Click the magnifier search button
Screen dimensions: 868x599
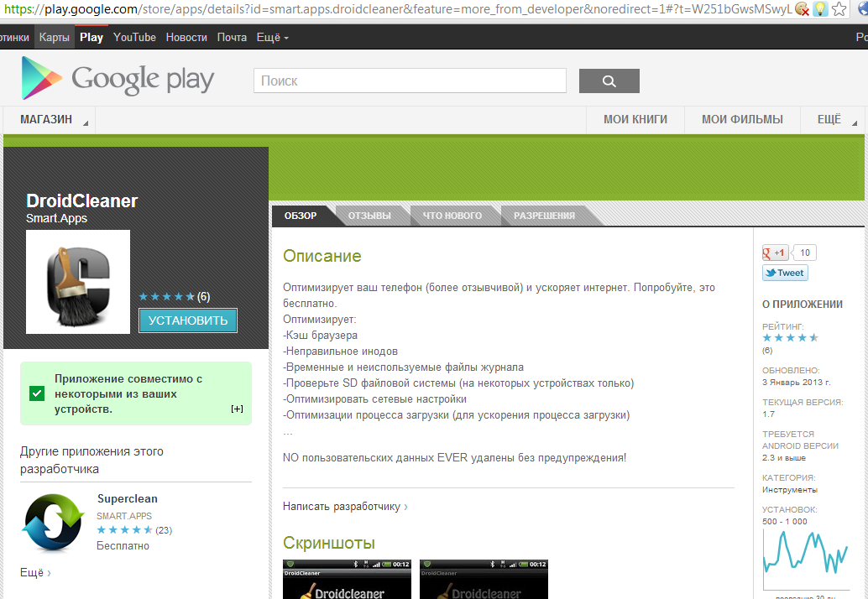(609, 81)
